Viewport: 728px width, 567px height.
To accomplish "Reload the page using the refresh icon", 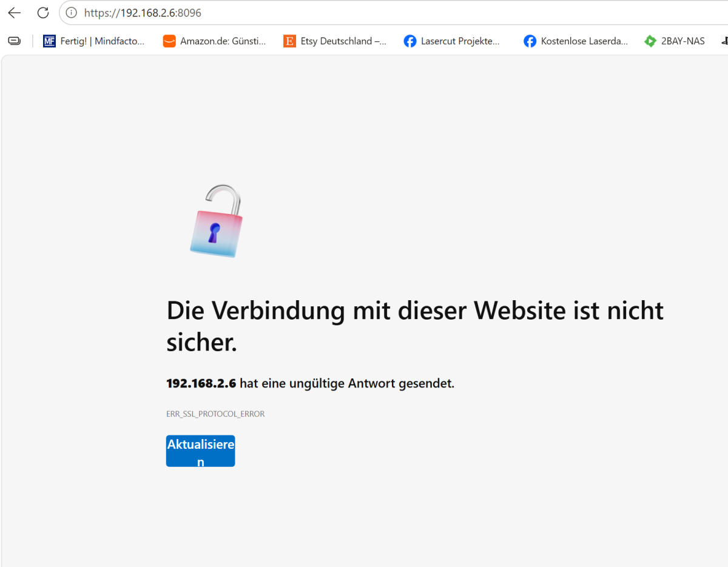I will [x=43, y=13].
